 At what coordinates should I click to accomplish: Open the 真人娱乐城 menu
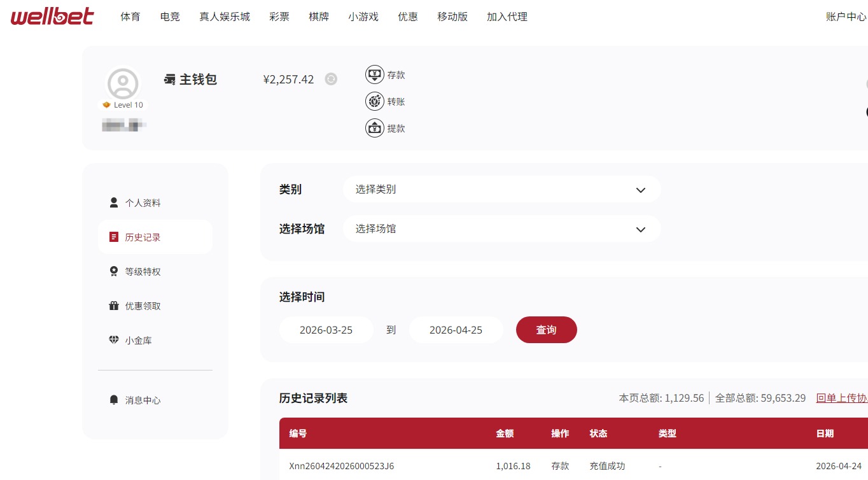pos(225,17)
